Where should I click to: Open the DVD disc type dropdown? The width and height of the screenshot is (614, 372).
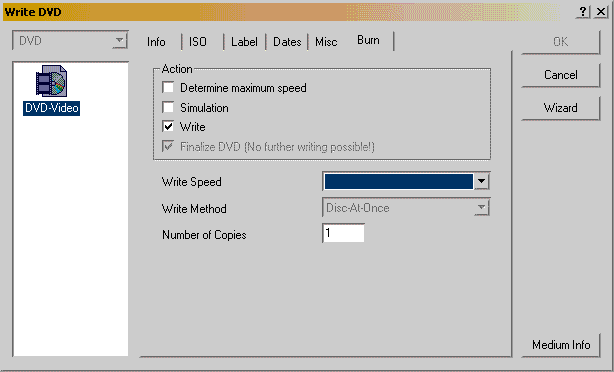(70, 41)
